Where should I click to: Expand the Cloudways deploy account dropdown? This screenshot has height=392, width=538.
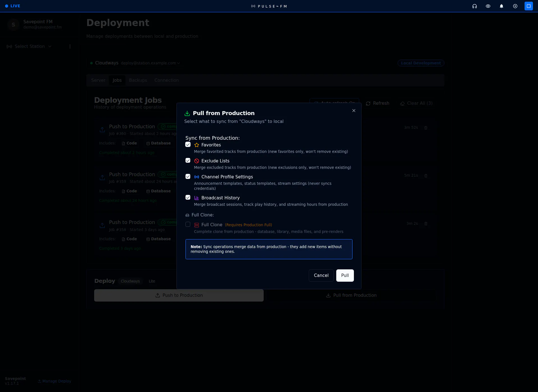[x=150, y=63]
